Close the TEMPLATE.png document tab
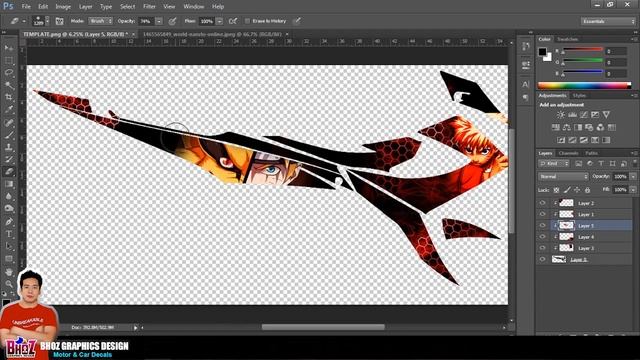Image resolution: width=640 pixels, height=360 pixels. 133,34
